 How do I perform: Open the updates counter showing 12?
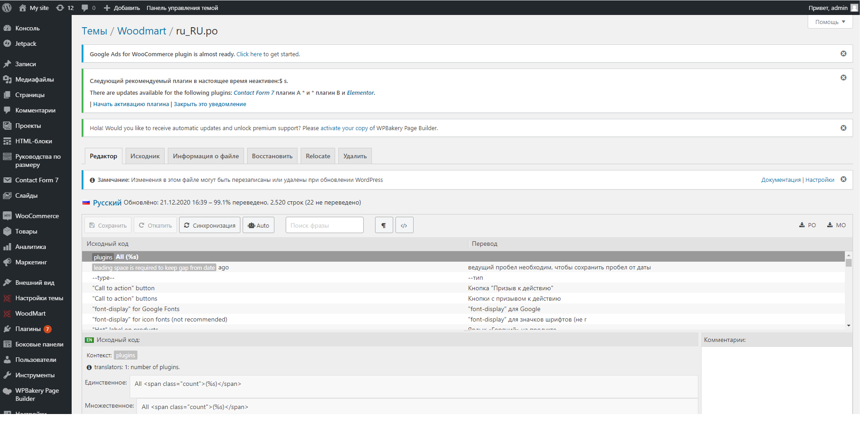pos(65,8)
